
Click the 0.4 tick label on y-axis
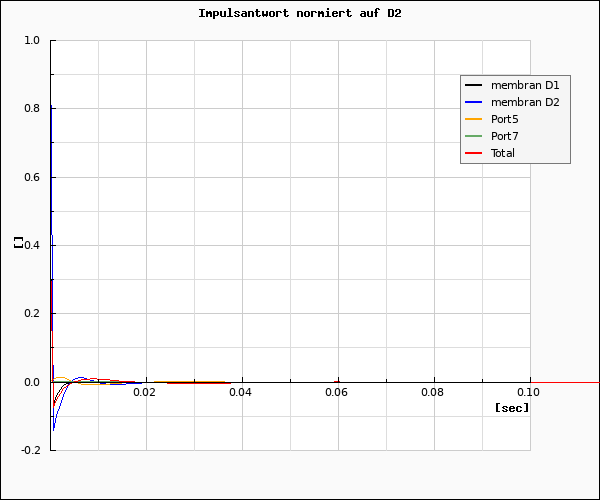32,246
